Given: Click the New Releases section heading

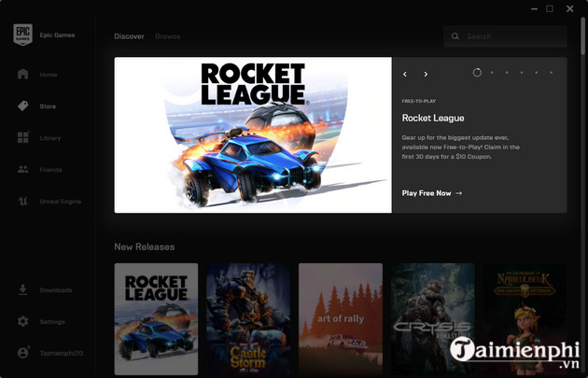Looking at the screenshot, I should [145, 246].
